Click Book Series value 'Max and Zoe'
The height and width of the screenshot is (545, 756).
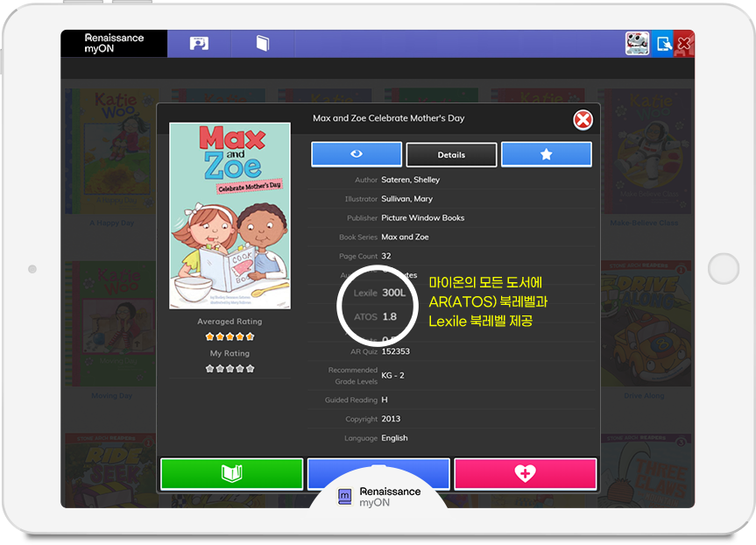point(405,237)
